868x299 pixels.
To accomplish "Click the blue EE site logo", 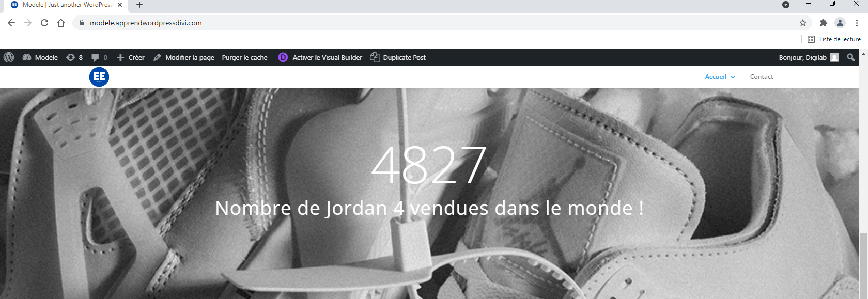I will [99, 77].
